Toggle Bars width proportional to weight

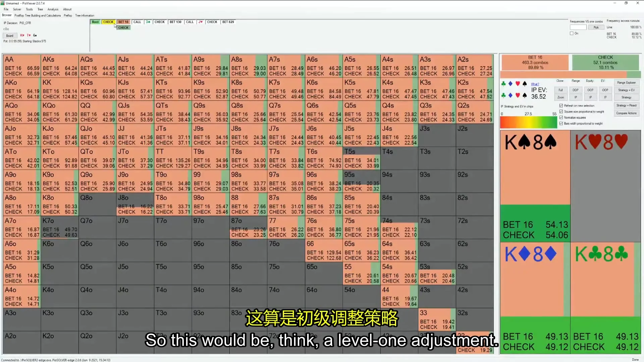tap(561, 124)
